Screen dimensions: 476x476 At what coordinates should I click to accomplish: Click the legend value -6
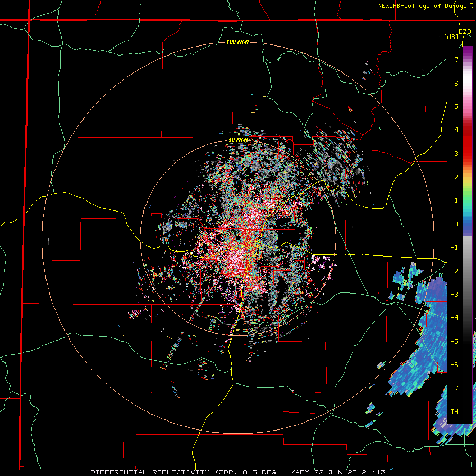(454, 365)
